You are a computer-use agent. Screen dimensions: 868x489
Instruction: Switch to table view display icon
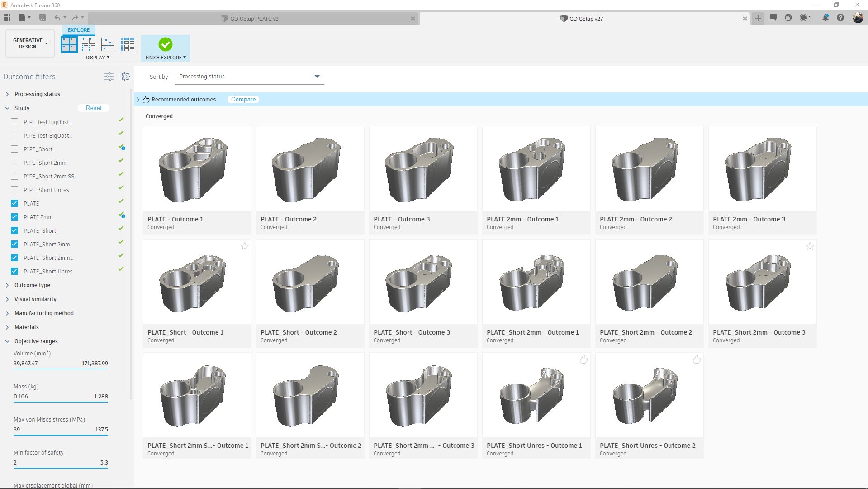coord(128,44)
